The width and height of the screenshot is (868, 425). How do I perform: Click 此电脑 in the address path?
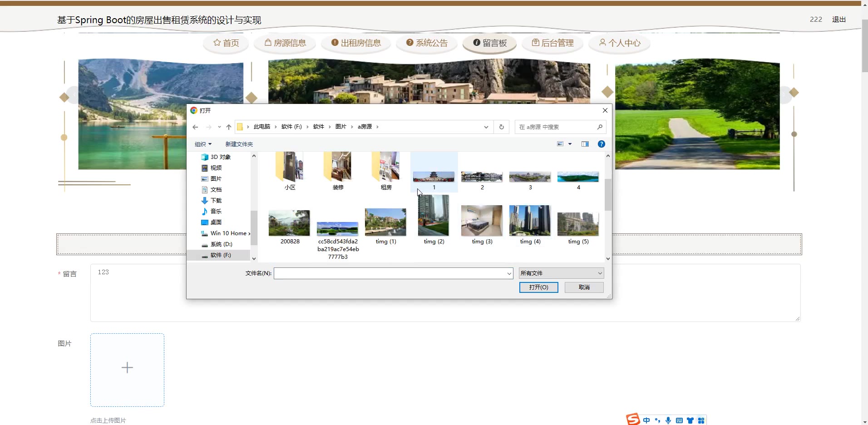[262, 127]
